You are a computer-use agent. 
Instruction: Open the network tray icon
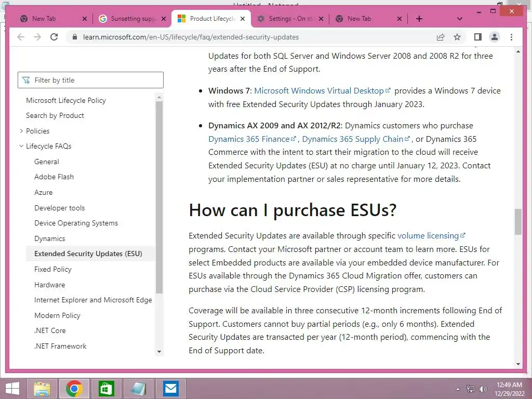[x=471, y=389]
